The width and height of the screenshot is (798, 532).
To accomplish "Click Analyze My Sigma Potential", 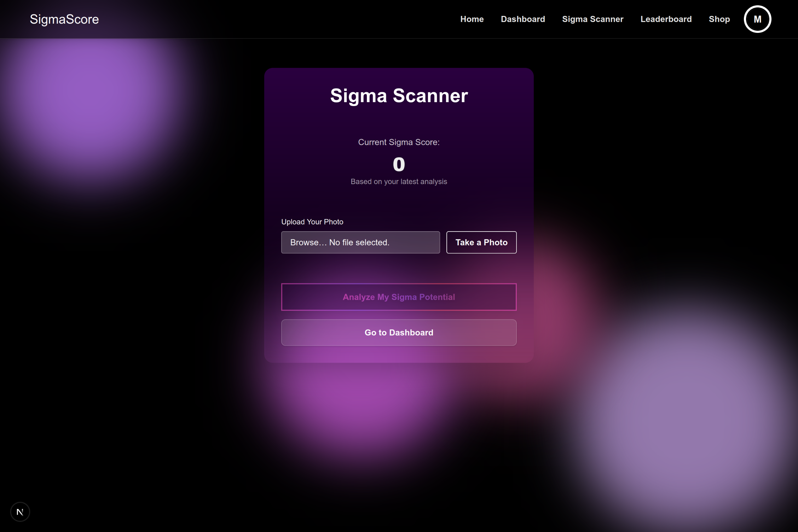I will [x=399, y=297].
